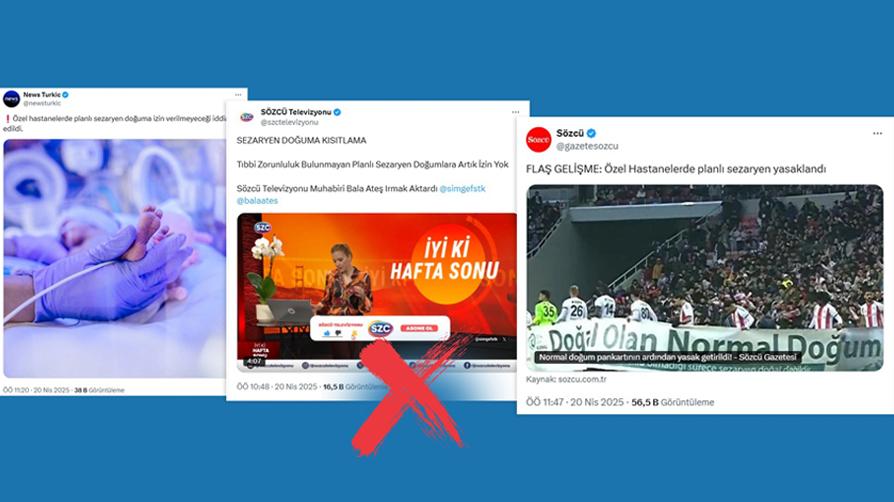The height and width of the screenshot is (502, 894).
Task: Click Sözcü account verified badge
Action: 591,133
